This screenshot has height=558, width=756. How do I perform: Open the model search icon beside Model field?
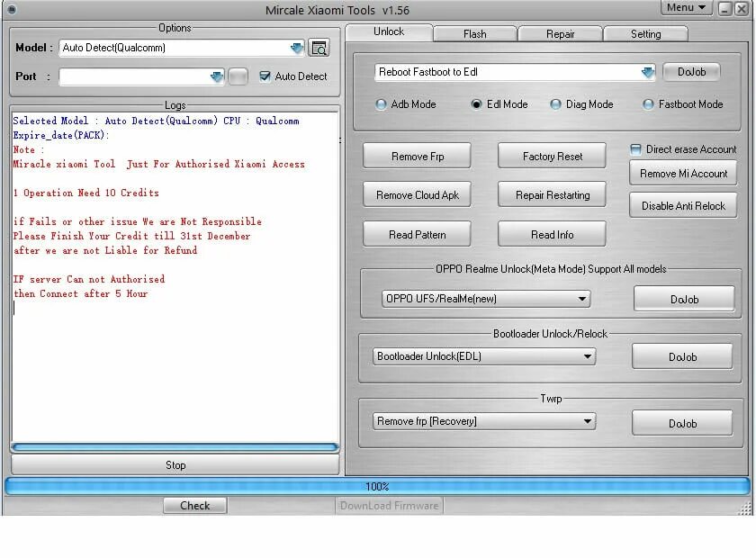click(x=319, y=48)
